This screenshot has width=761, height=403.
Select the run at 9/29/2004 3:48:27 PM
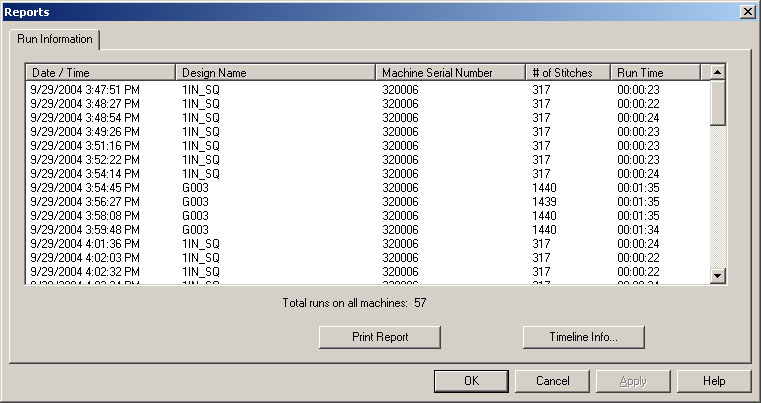367,104
